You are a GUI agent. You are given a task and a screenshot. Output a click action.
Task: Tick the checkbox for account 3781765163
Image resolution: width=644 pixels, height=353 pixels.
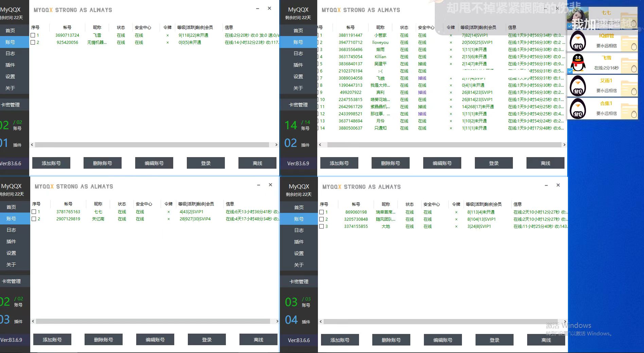(34, 212)
